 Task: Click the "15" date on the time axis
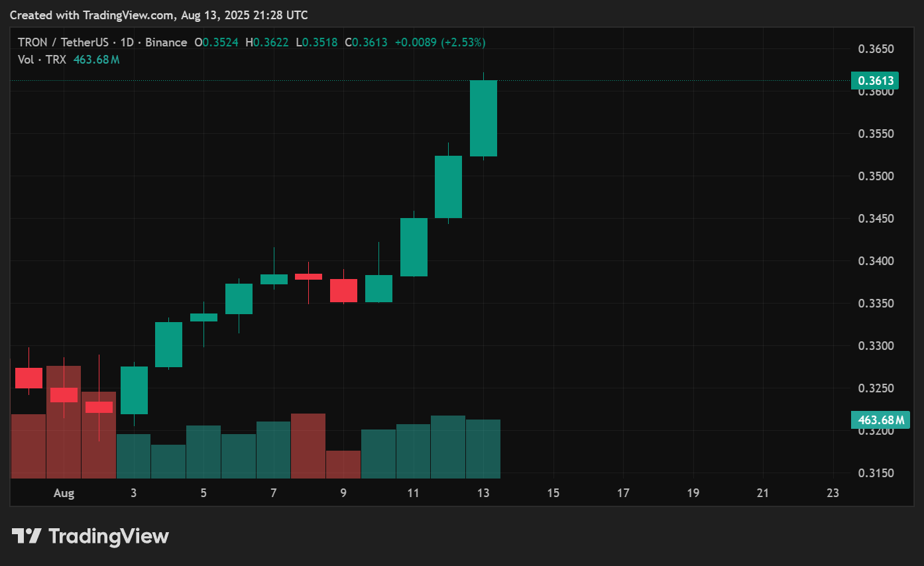coord(553,493)
